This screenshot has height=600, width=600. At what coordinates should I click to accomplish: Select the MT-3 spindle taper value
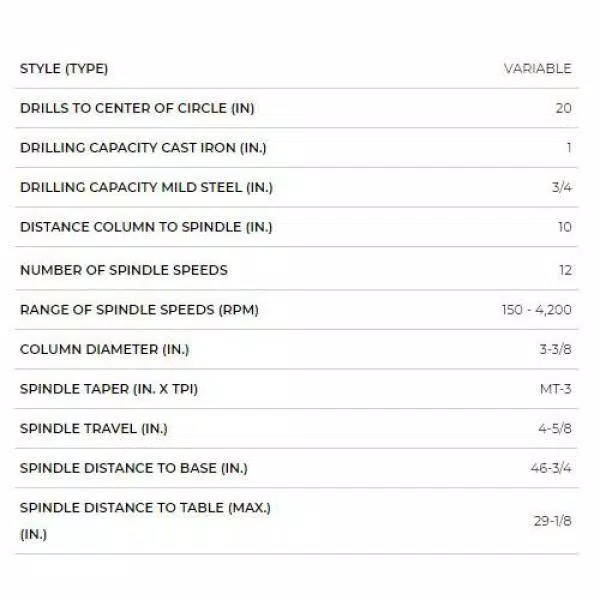[x=555, y=389]
